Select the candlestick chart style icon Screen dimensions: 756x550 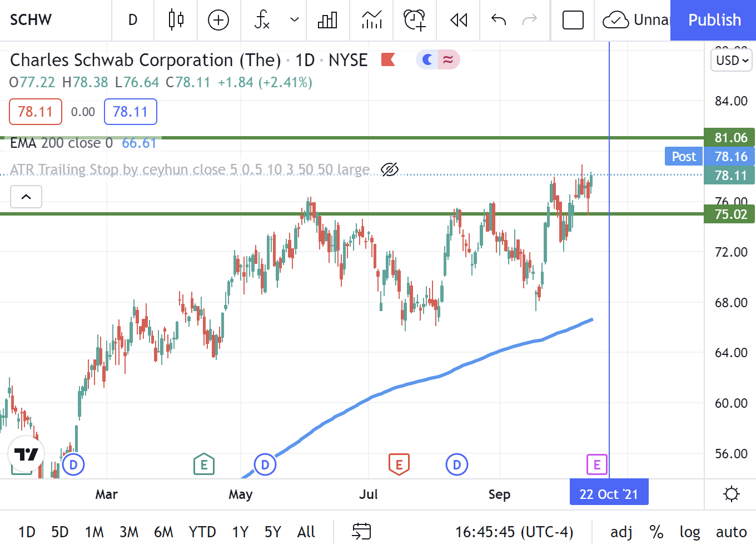click(x=175, y=20)
